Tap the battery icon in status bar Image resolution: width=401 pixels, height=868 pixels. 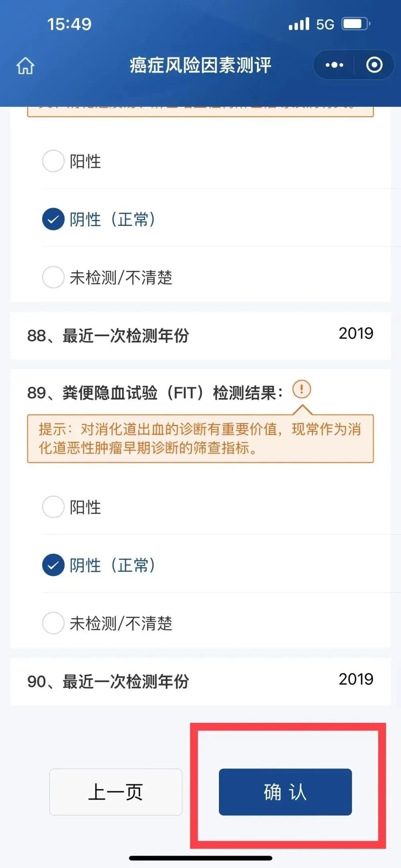(355, 24)
